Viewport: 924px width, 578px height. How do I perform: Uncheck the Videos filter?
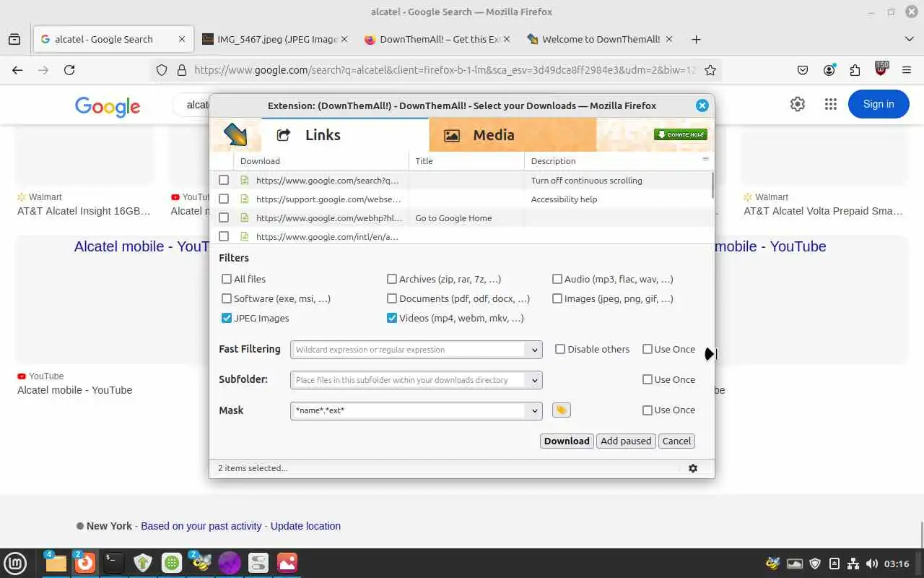point(392,318)
